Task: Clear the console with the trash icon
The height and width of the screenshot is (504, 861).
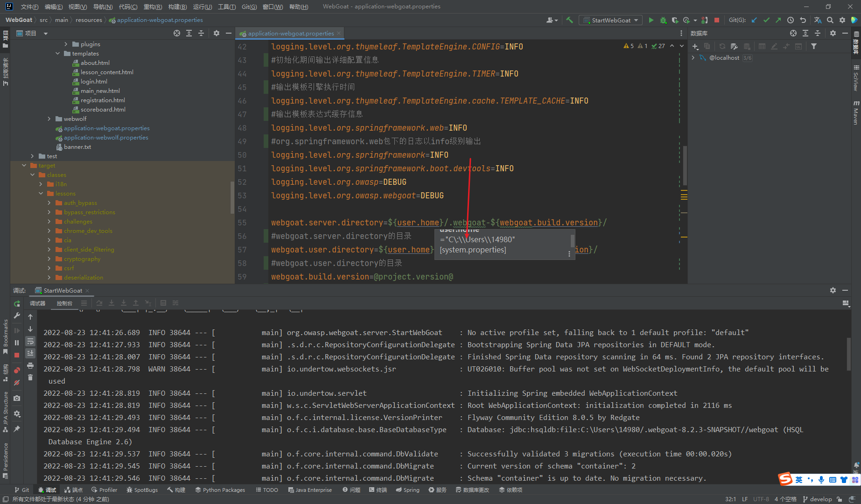Action: (x=30, y=378)
